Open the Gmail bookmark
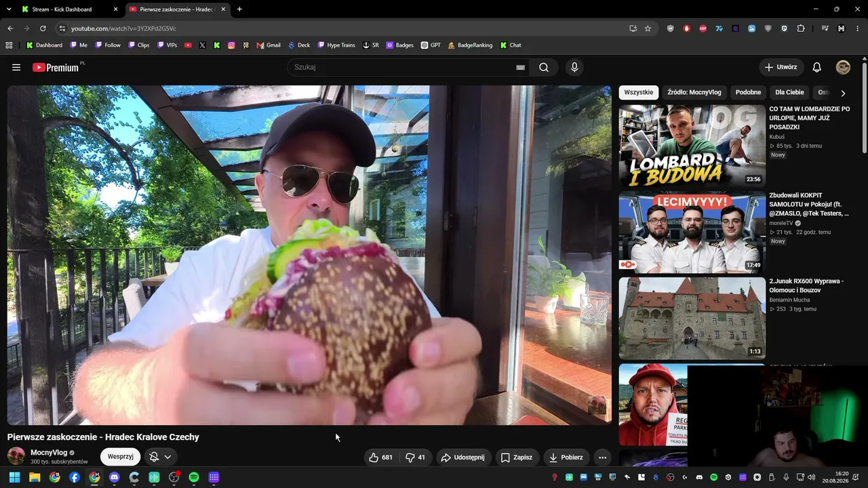The width and height of the screenshot is (868, 488). [x=269, y=45]
